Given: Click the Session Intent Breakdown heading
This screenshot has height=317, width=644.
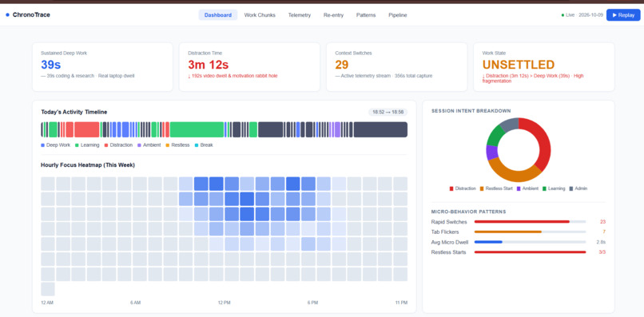Looking at the screenshot, I should pyautogui.click(x=471, y=111).
